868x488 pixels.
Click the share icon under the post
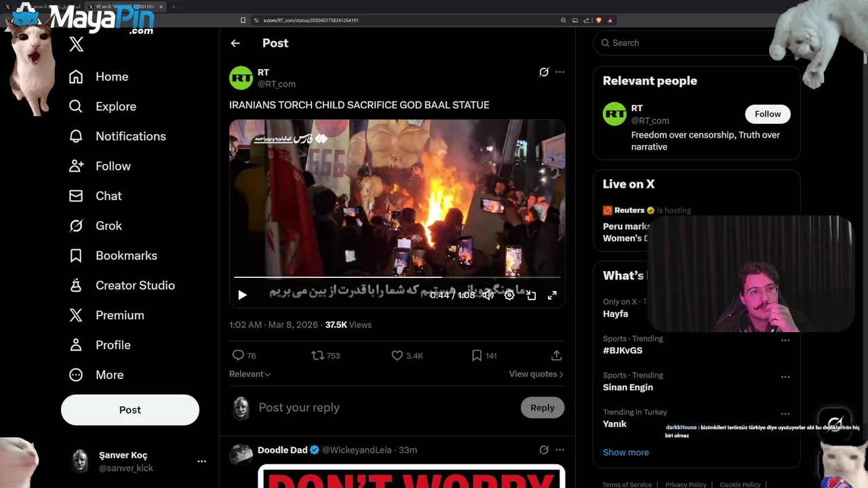coord(557,355)
